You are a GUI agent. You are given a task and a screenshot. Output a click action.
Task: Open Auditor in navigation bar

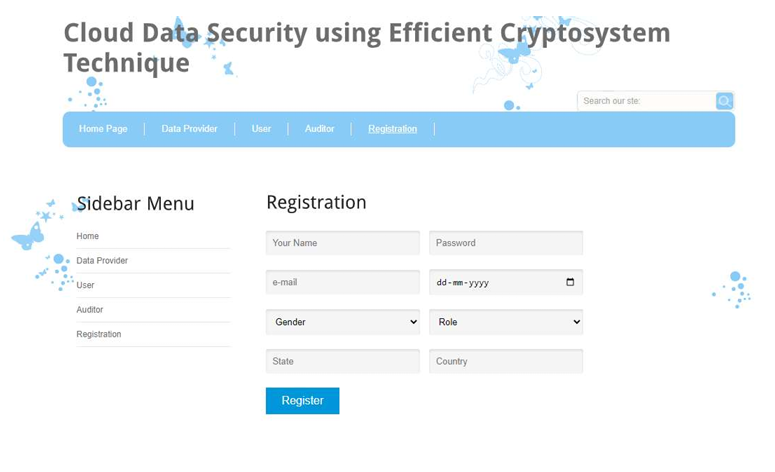coord(319,129)
